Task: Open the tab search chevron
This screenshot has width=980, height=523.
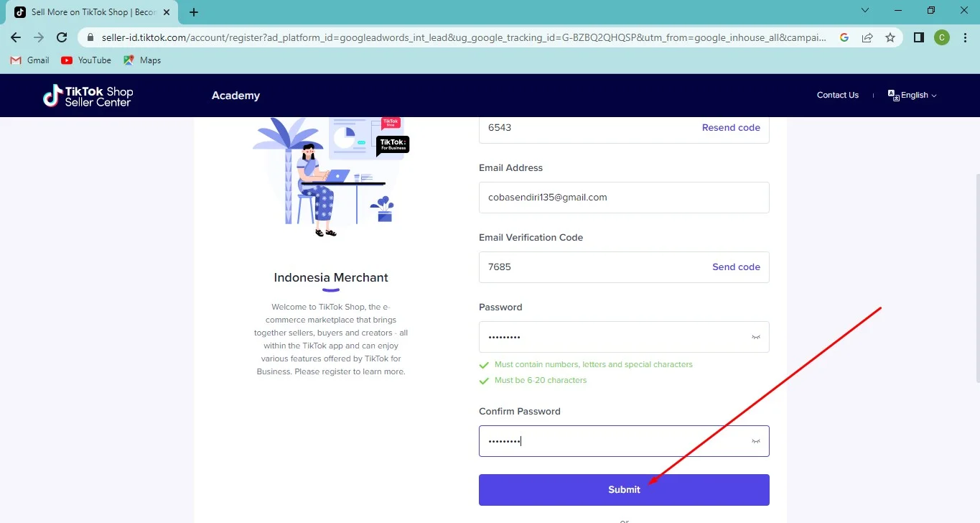Action: (865, 11)
